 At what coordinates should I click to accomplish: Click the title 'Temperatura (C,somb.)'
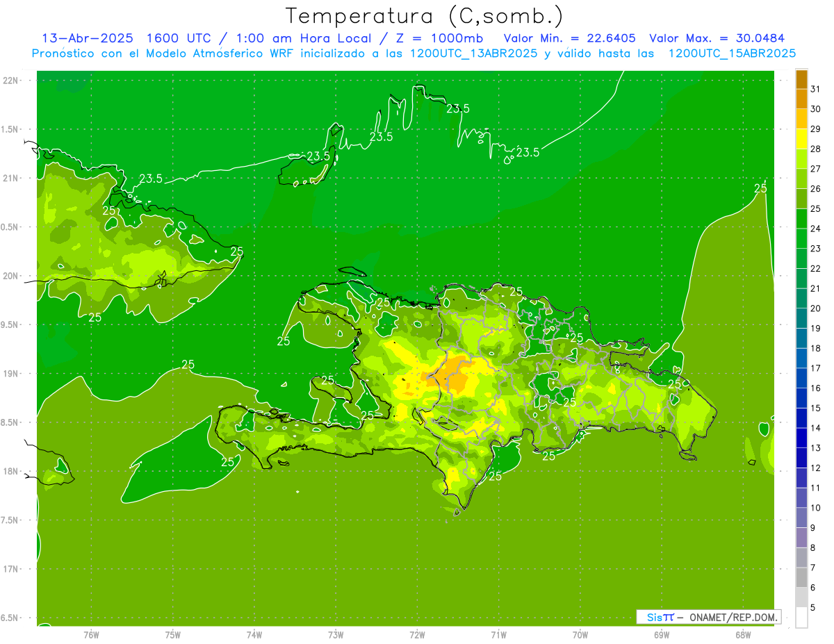[x=425, y=16]
